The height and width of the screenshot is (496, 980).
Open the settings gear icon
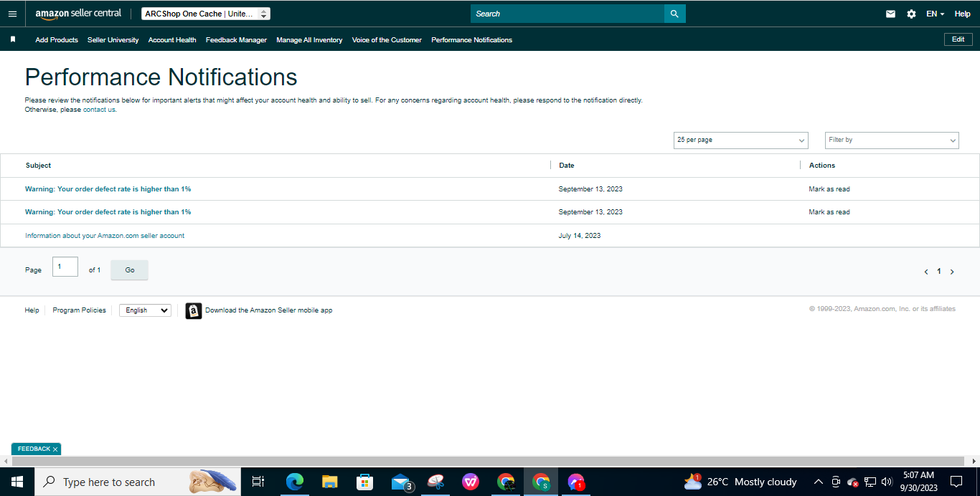(911, 14)
